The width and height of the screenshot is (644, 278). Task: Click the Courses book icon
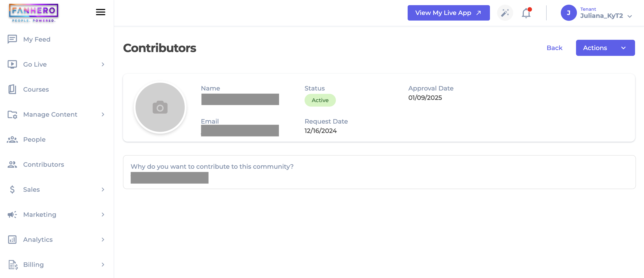(12, 89)
